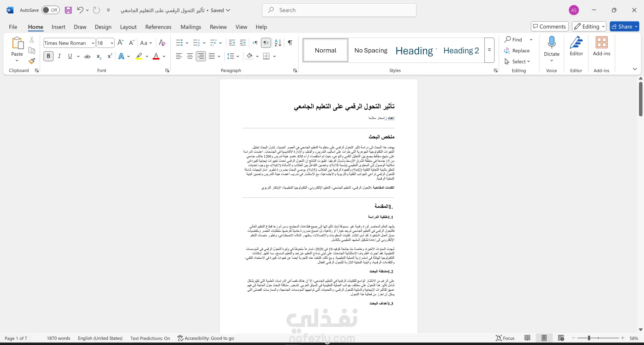
Task: Open the Review tab
Action: tap(218, 27)
